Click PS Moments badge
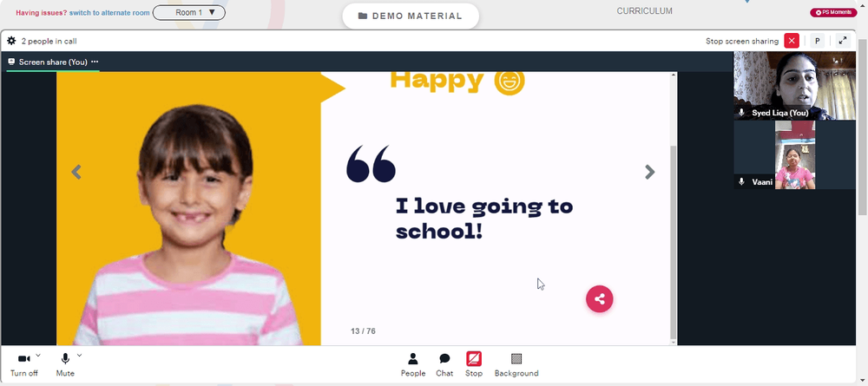The width and height of the screenshot is (868, 386). (x=833, y=12)
